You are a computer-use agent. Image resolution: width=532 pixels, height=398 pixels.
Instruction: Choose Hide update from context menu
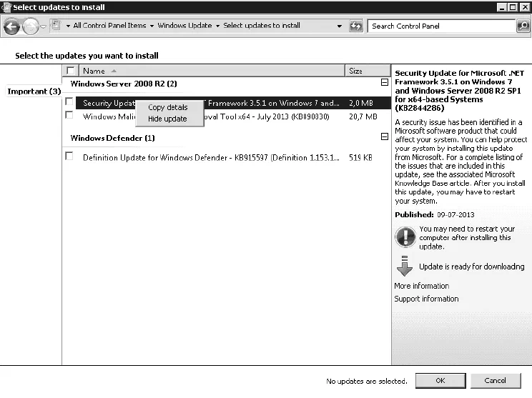(167, 119)
